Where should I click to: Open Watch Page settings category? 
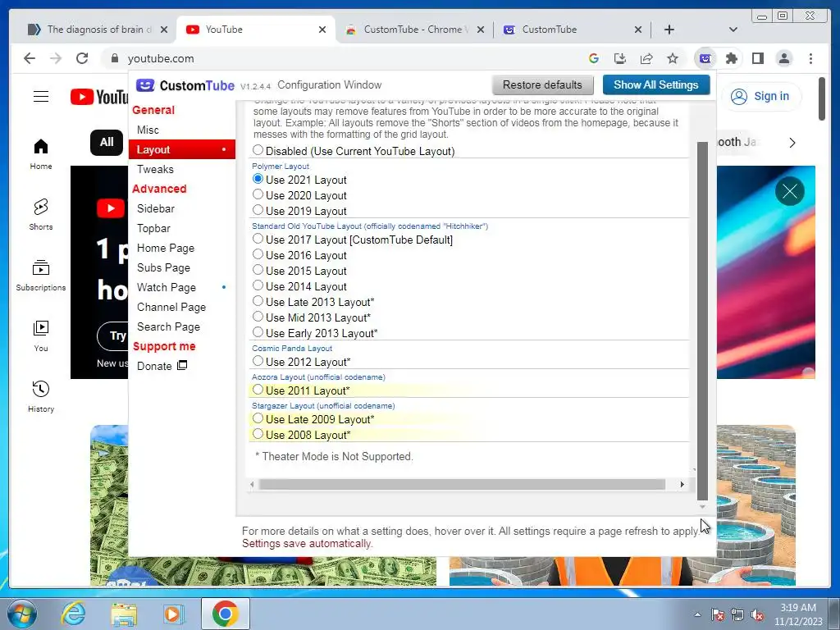pos(167,288)
